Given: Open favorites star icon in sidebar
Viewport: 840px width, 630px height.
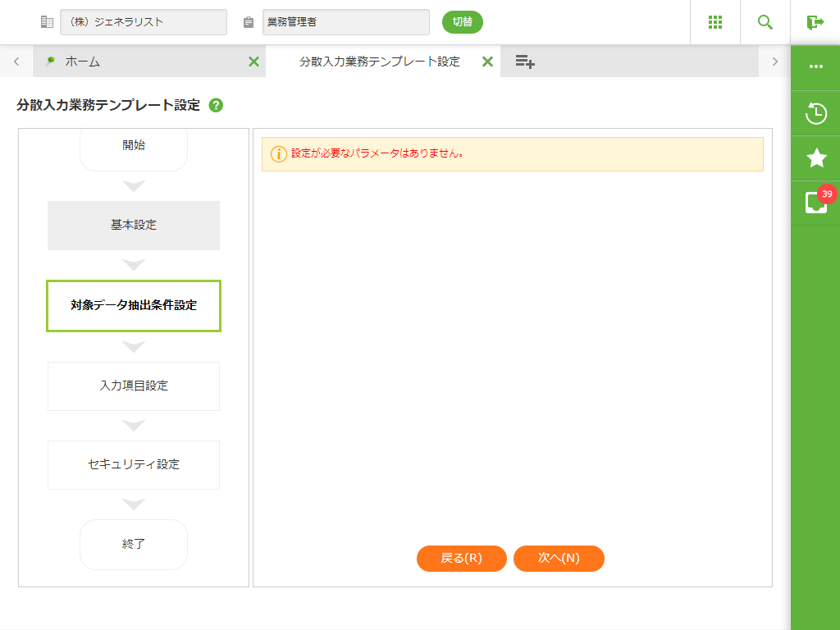Looking at the screenshot, I should pyautogui.click(x=815, y=158).
